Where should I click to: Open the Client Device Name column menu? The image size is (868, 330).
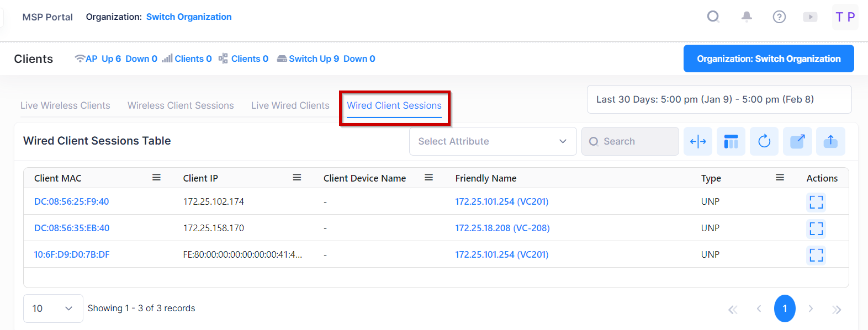coord(428,178)
